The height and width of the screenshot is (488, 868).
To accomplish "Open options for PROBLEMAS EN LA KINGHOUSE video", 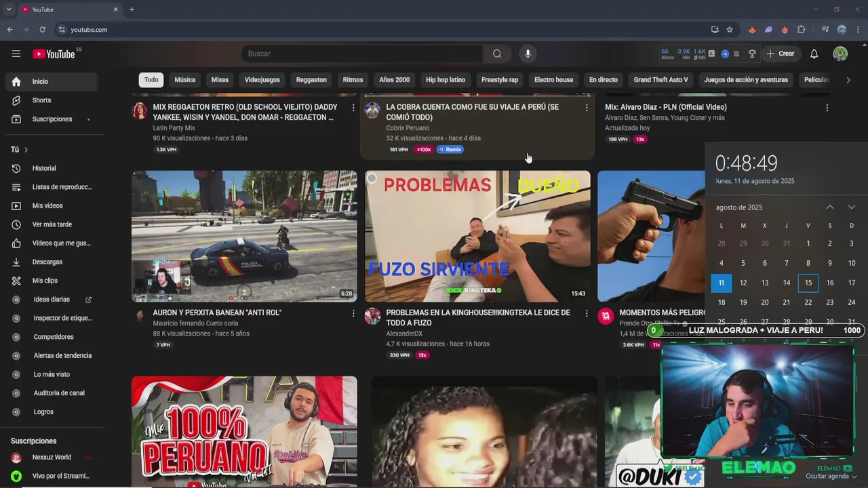I will point(586,314).
